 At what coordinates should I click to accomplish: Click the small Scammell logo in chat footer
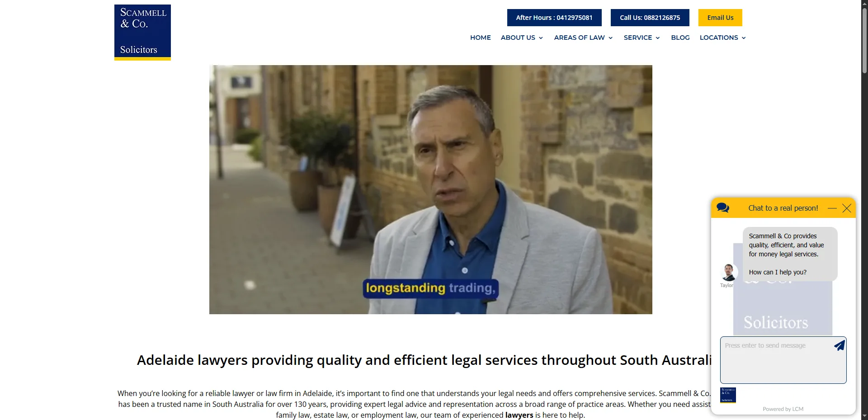click(x=728, y=395)
